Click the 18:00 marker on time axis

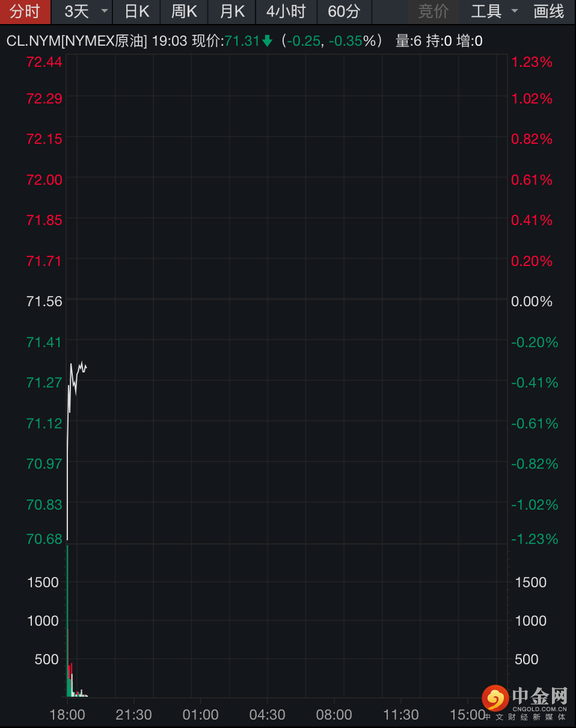67,715
